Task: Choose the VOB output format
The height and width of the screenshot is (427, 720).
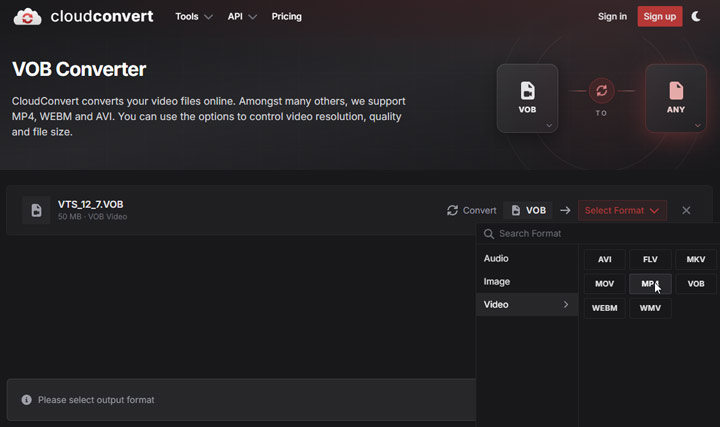Action: 696,284
